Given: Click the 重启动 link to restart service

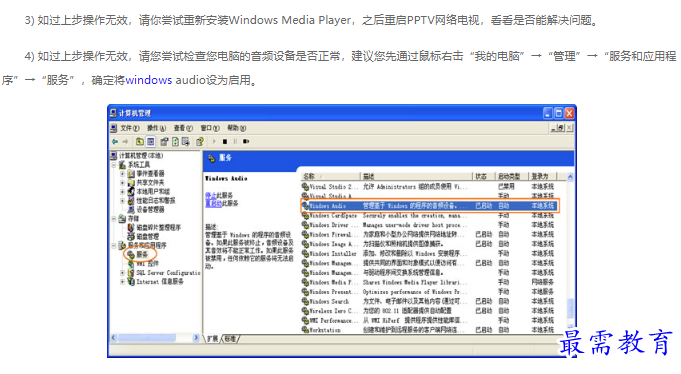Looking at the screenshot, I should pyautogui.click(x=213, y=203).
